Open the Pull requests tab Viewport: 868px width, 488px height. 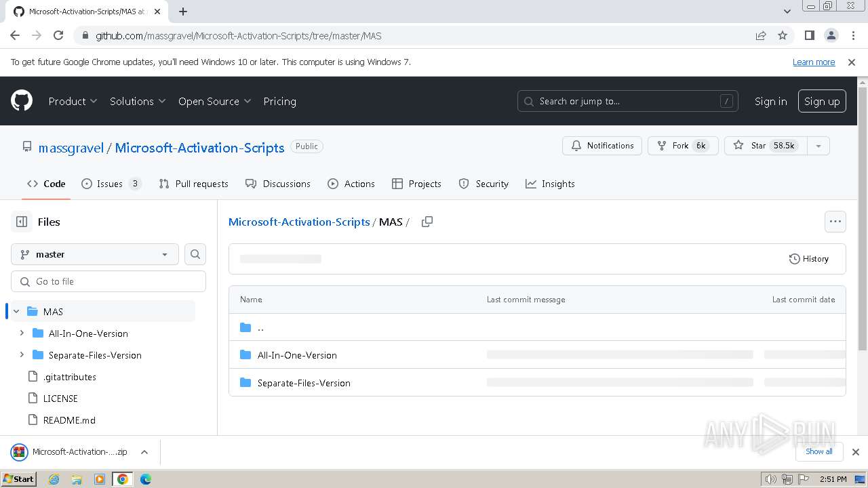pyautogui.click(x=193, y=184)
